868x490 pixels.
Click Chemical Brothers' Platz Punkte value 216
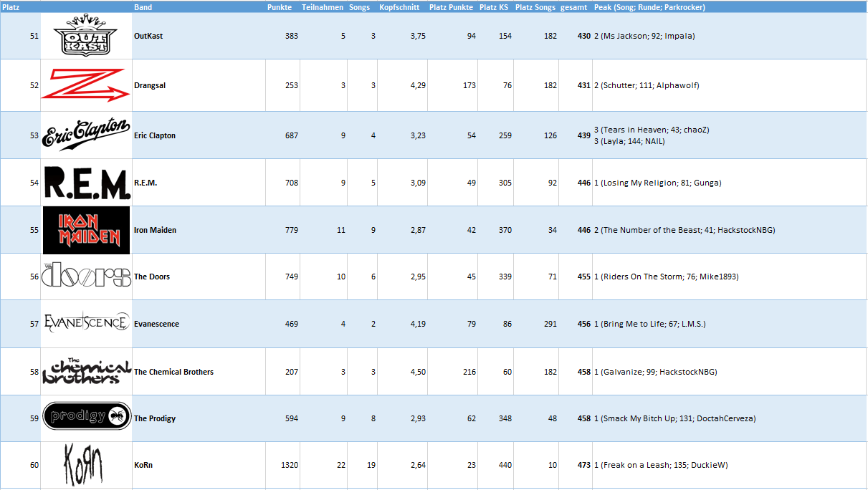tap(469, 372)
